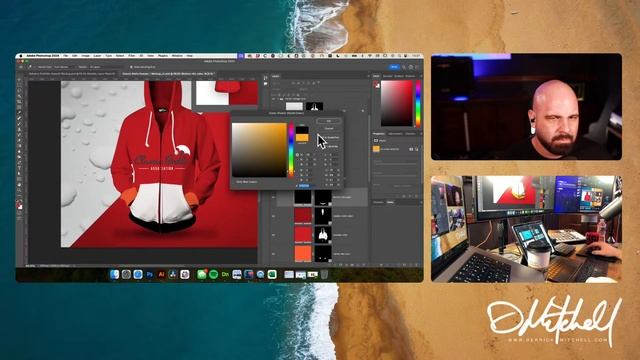Click the red fill layer's mask thumbnail
640x360 pixels.
click(x=322, y=235)
